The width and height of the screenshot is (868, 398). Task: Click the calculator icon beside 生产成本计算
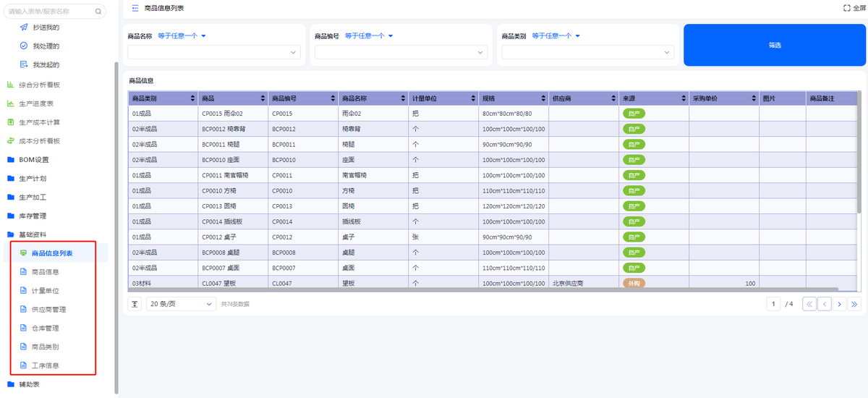tap(11, 122)
